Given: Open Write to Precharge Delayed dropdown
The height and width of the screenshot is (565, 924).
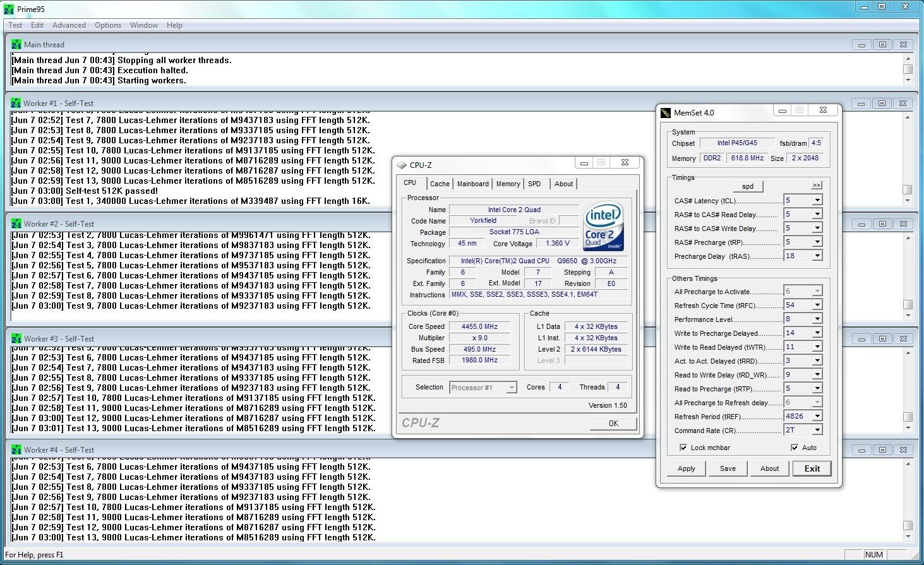Looking at the screenshot, I should tap(817, 333).
